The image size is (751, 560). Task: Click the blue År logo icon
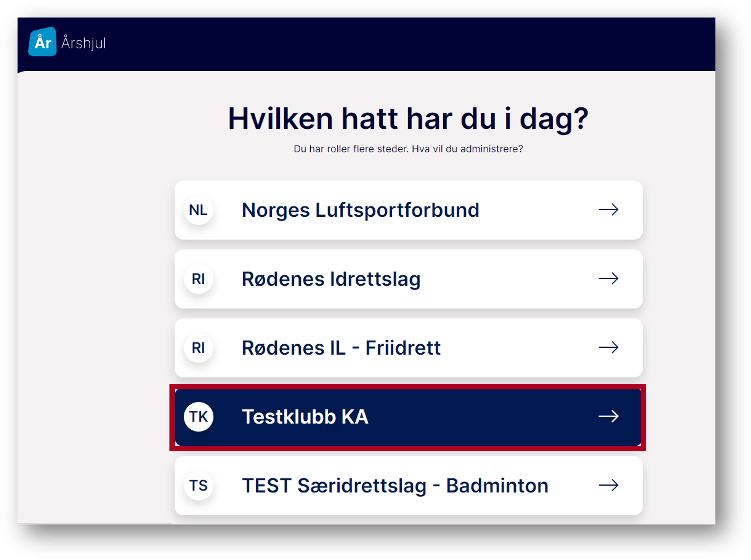tap(42, 42)
